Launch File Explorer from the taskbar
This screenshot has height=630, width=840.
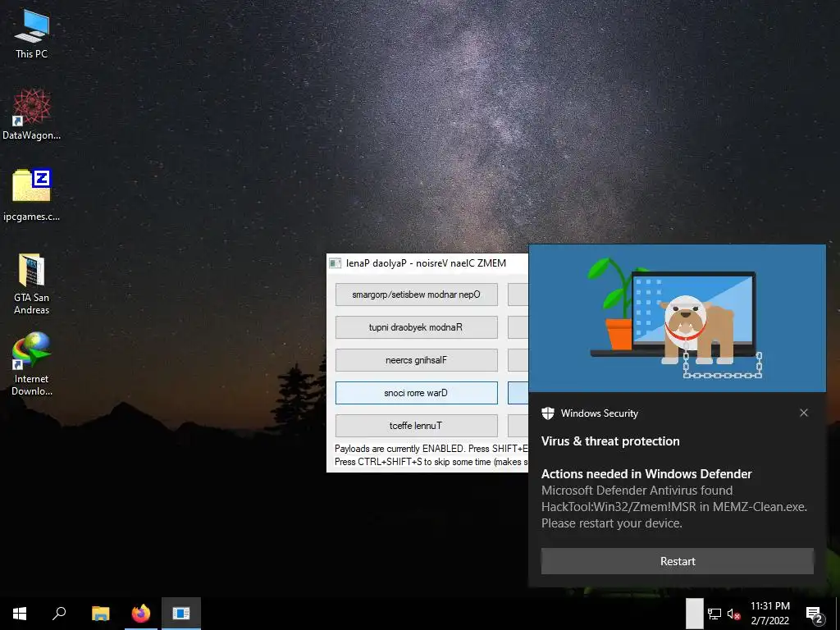[x=100, y=614]
